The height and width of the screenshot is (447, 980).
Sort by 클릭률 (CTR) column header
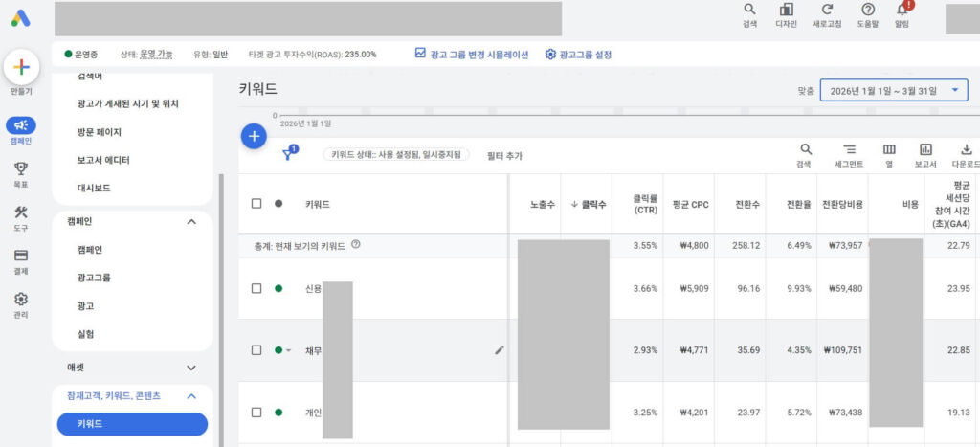(x=645, y=205)
